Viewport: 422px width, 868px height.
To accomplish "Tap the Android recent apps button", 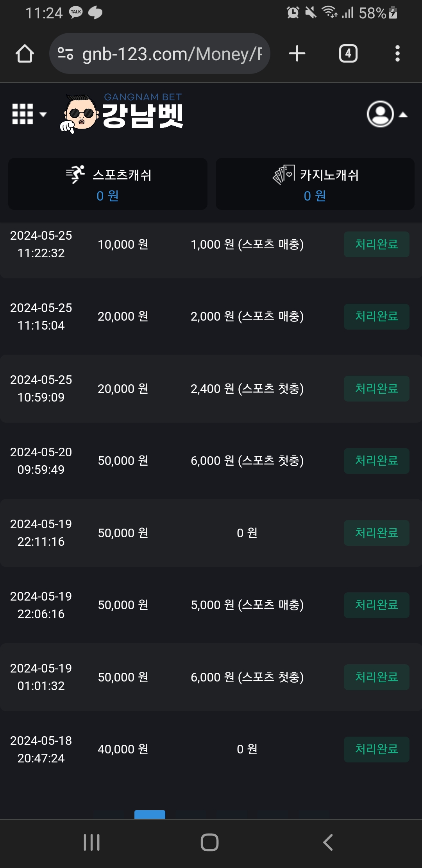I will tap(92, 842).
